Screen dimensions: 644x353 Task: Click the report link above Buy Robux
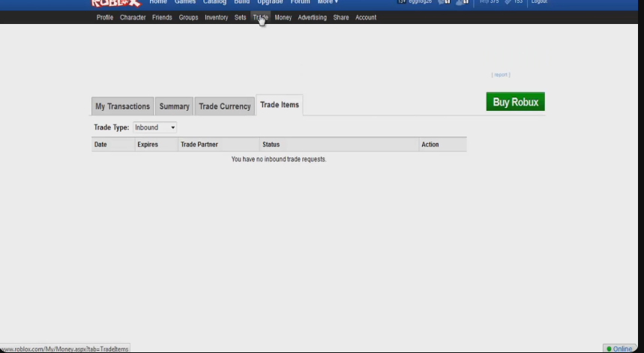coord(500,75)
